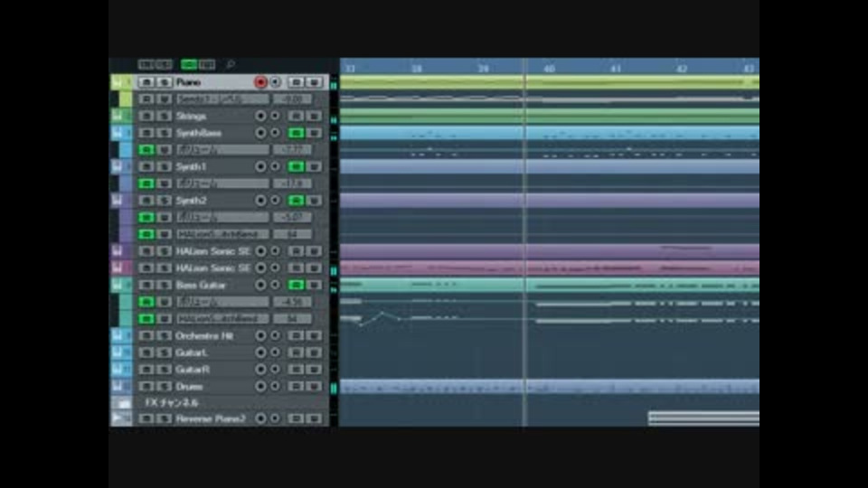Screen dimensions: 868x488
Task: Mute the SynthBass track
Action: pyautogui.click(x=146, y=133)
